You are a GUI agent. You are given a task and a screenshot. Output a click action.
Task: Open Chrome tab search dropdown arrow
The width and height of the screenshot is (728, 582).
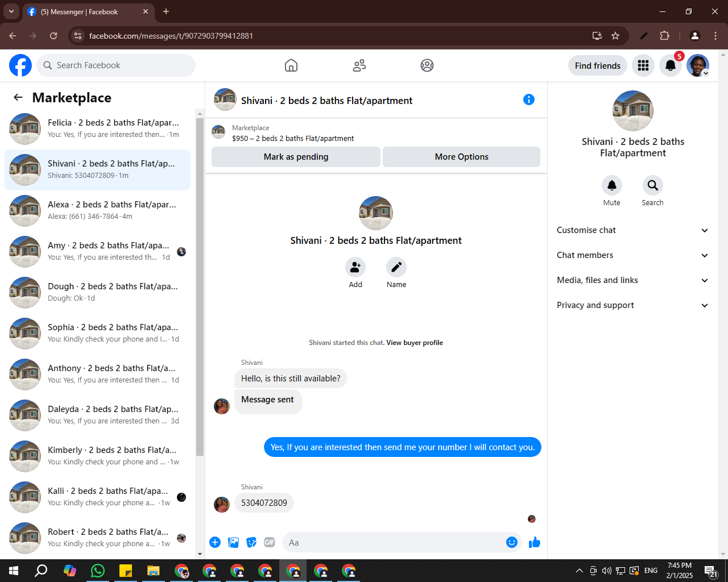click(11, 11)
